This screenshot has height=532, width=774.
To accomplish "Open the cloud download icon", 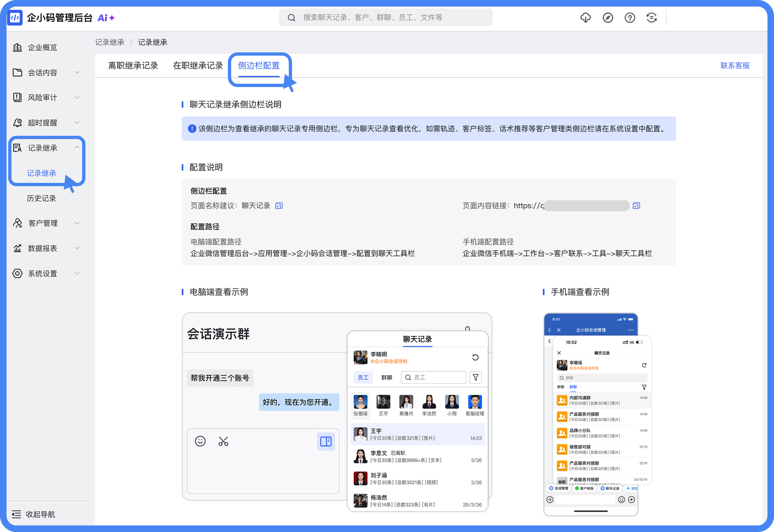I will [x=586, y=18].
